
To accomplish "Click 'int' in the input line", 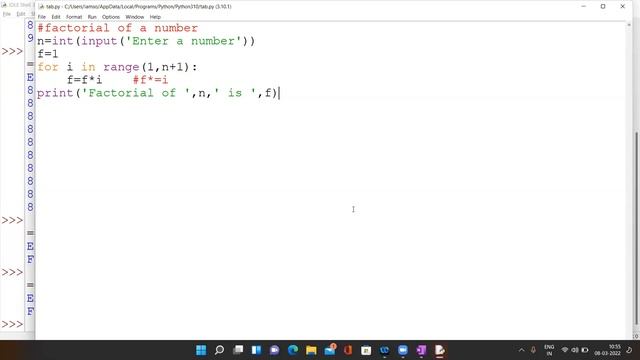I will point(62,41).
